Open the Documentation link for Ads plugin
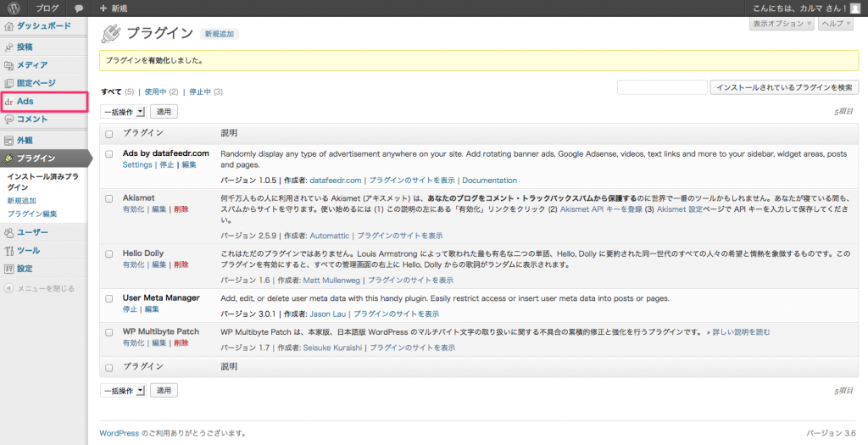Screen dimensions: 868x445 click(x=489, y=181)
